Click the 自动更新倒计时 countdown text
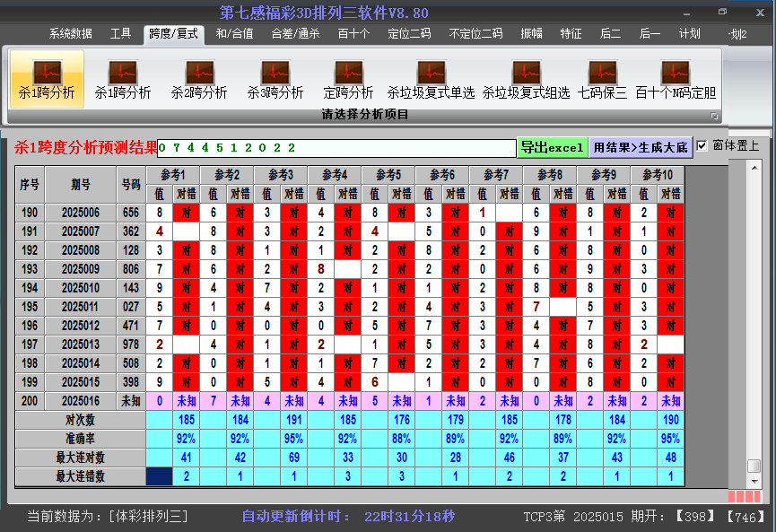Image resolution: width=776 pixels, height=532 pixels. pyautogui.click(x=348, y=517)
